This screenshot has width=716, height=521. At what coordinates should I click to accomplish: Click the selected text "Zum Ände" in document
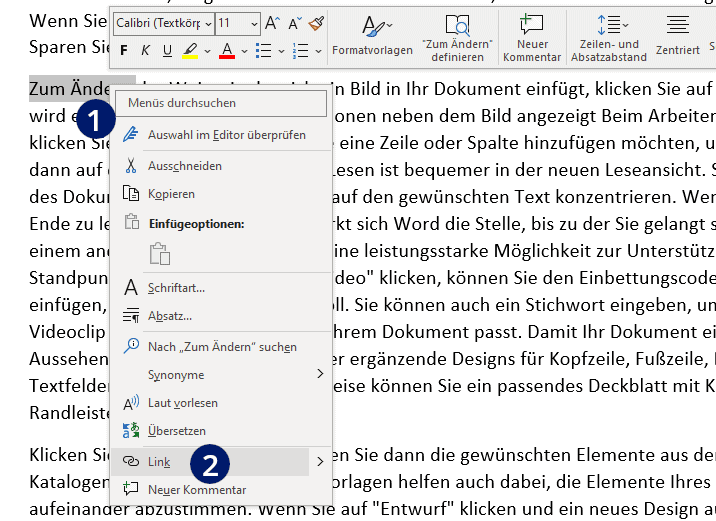[69, 89]
